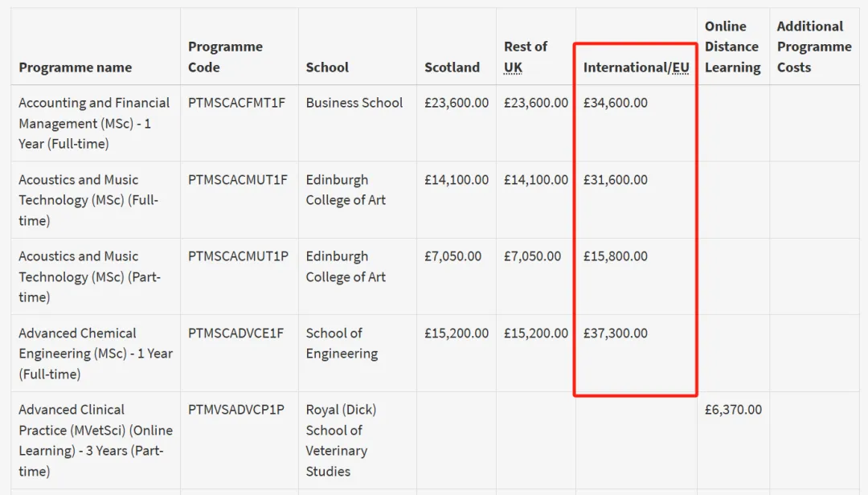Select Accounting and Financial Management programme name

94,123
